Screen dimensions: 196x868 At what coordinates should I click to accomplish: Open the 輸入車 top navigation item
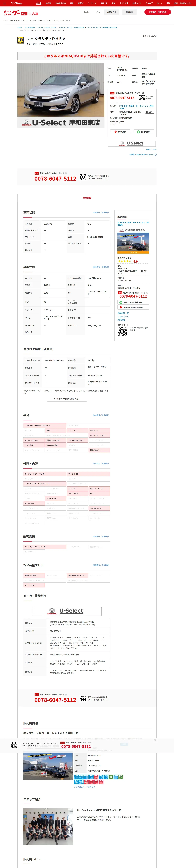(48, 3)
